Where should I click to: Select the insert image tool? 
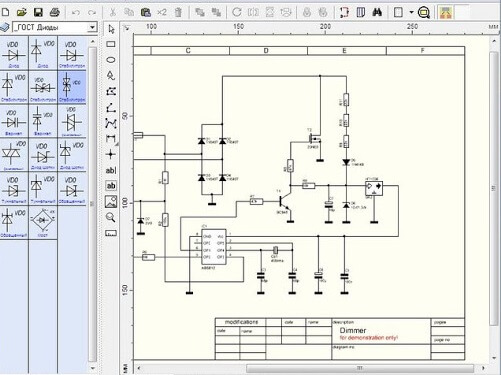(111, 201)
